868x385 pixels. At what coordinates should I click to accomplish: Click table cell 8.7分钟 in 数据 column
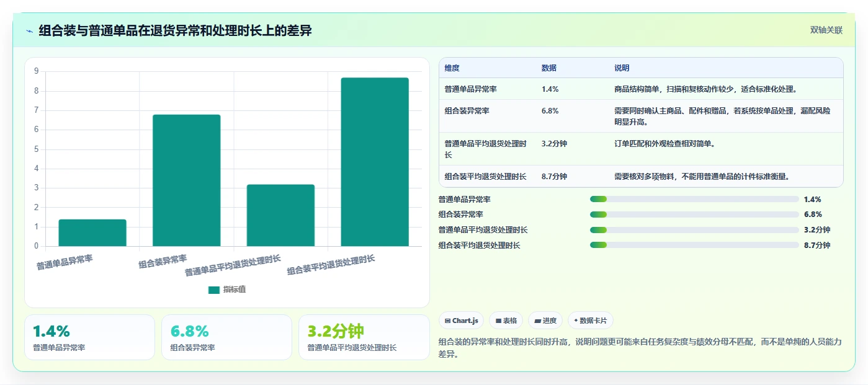[555, 177]
